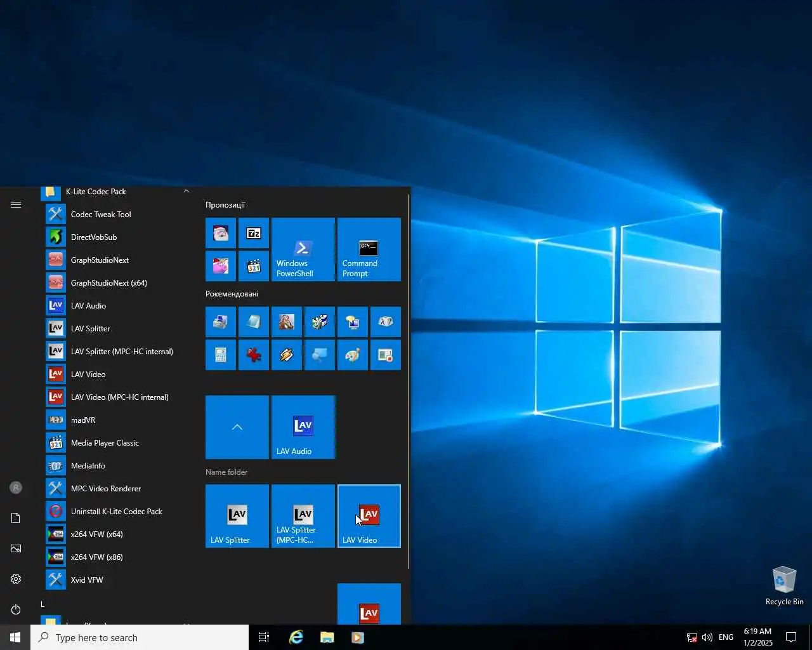Open LAV Splitter (MPC-HC internal) in the app list
Screen dimensions: 812x650
(115, 352)
